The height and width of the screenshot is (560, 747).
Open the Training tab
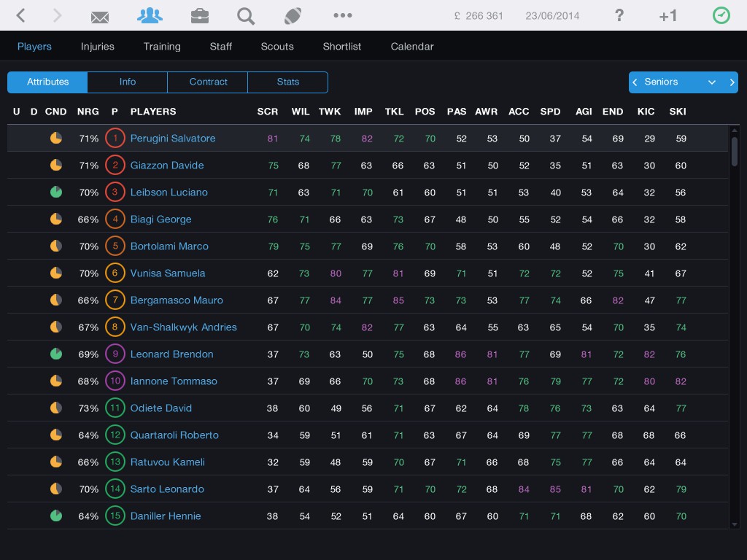162,46
